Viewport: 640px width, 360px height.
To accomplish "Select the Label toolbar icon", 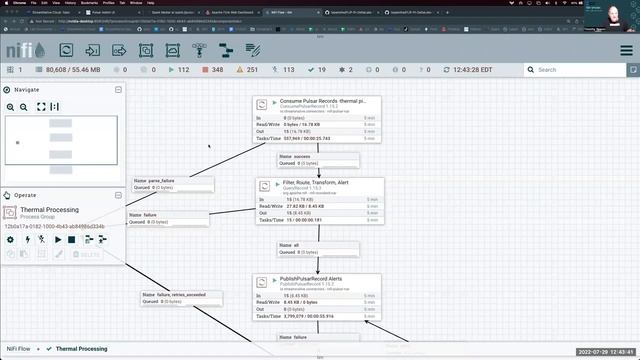I will click(253, 50).
